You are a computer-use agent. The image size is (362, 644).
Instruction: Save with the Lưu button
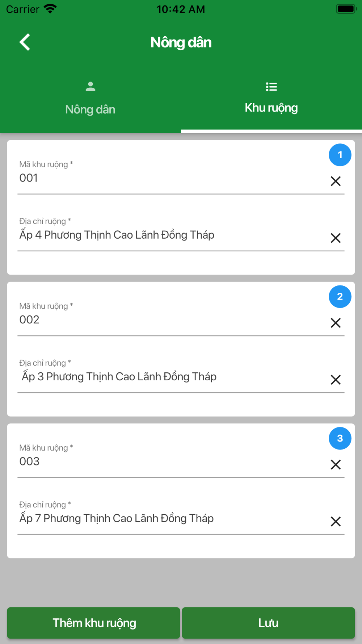pos(268,623)
